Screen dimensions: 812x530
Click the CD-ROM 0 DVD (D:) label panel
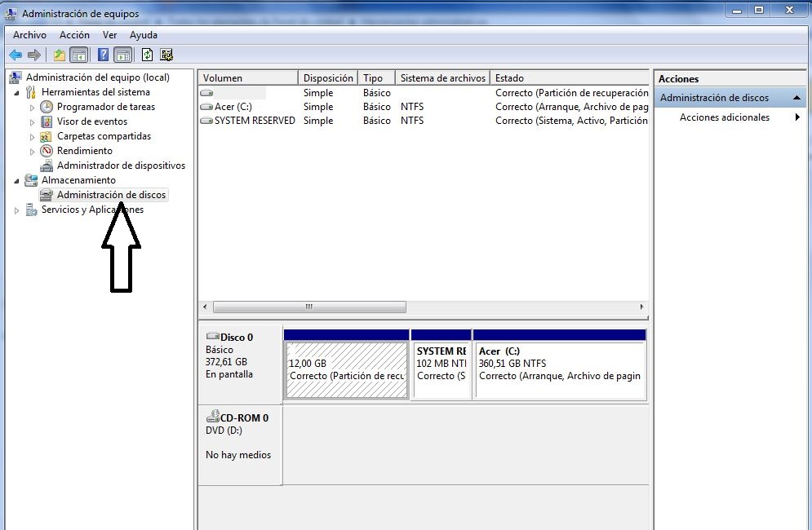[x=240, y=445]
